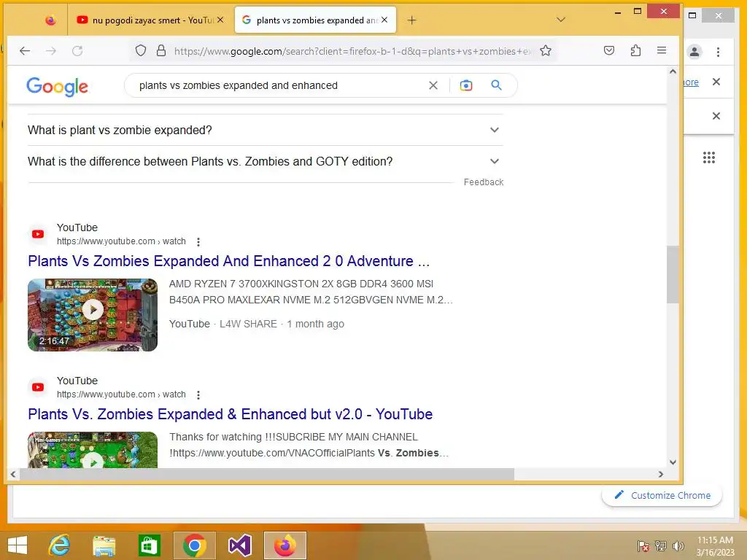Close the plants vs zombies tab
747x560 pixels.
coord(384,20)
